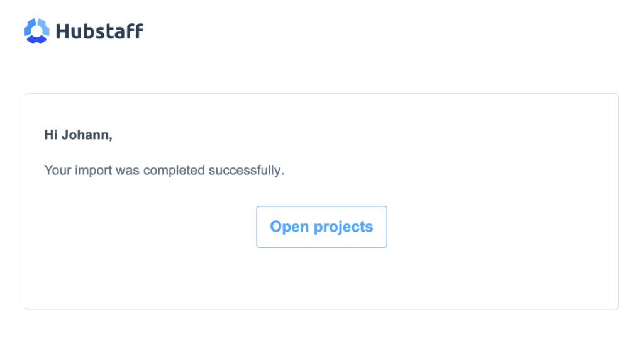644x338 pixels.
Task: Open projects via the blue outlined button
Action: click(x=321, y=227)
